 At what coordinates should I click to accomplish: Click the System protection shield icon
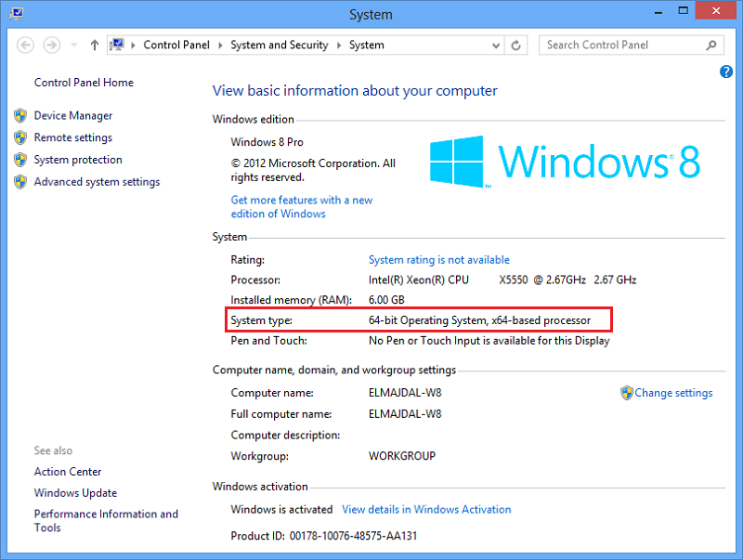tap(20, 160)
